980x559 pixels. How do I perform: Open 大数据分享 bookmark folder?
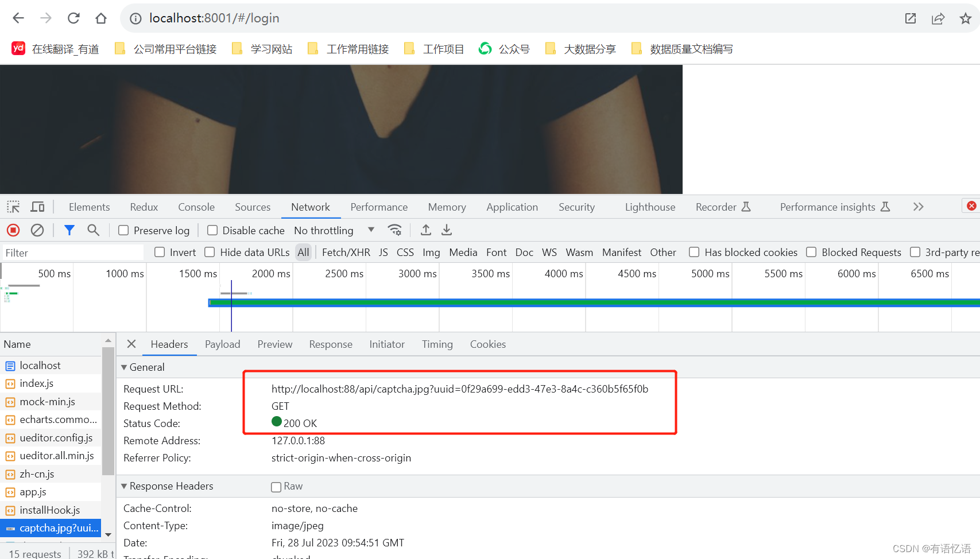(581, 49)
